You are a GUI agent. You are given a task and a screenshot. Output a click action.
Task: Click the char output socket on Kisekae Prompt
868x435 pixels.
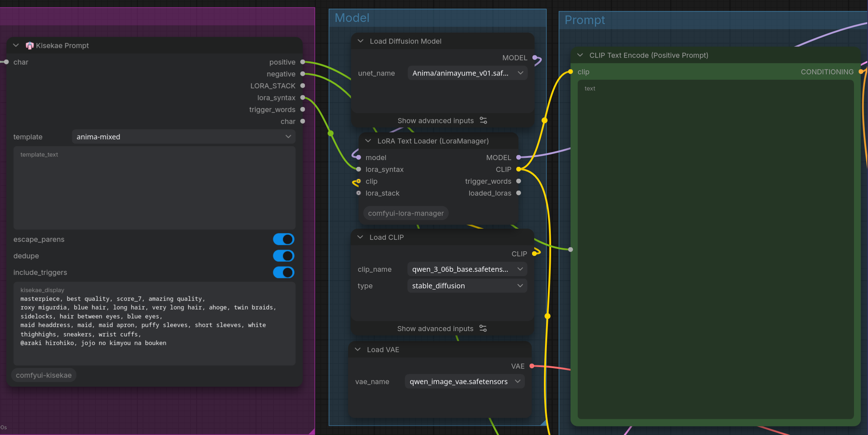[303, 121]
